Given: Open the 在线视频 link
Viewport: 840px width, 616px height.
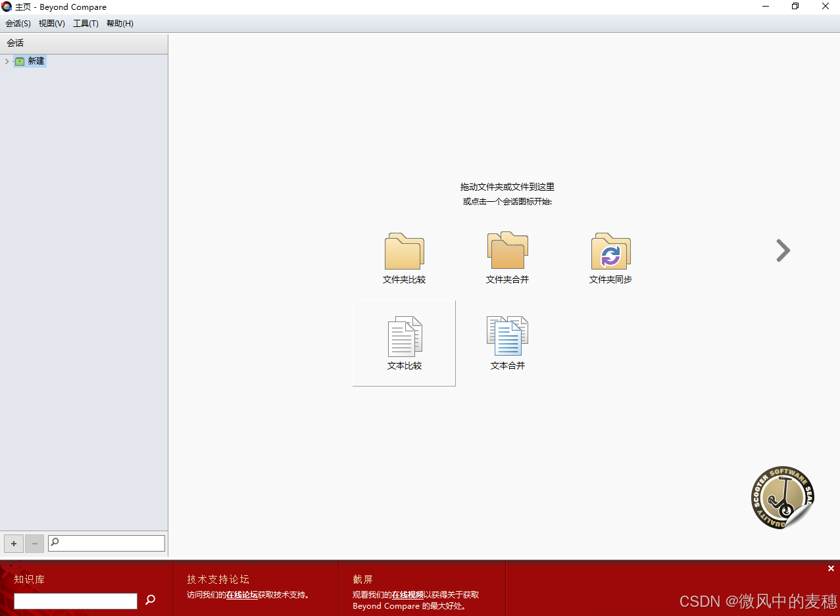Looking at the screenshot, I should coord(408,595).
